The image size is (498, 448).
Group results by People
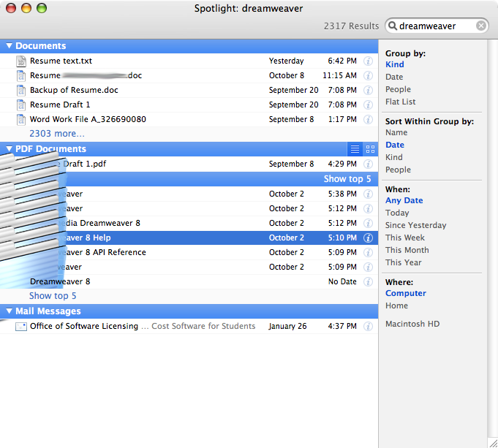398,89
